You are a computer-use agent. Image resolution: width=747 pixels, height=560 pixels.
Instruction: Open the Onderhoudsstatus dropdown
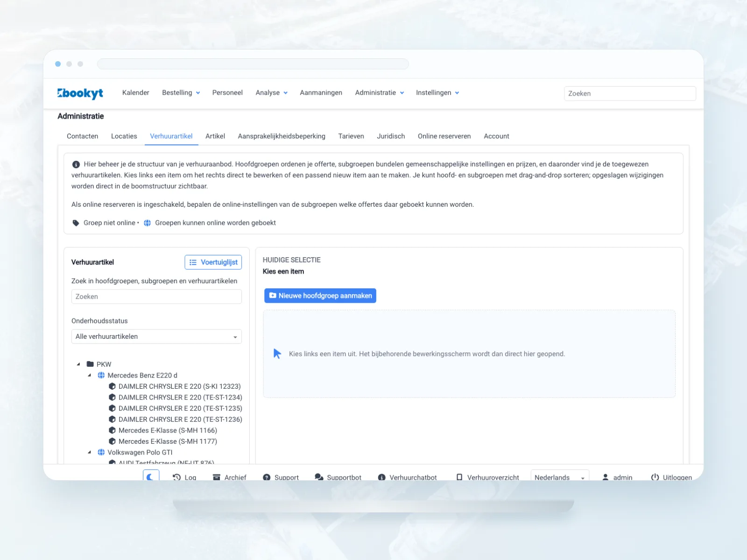156,336
